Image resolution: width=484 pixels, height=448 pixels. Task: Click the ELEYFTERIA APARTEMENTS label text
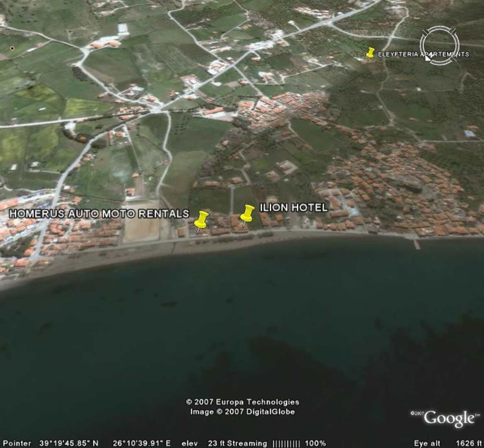tap(423, 54)
